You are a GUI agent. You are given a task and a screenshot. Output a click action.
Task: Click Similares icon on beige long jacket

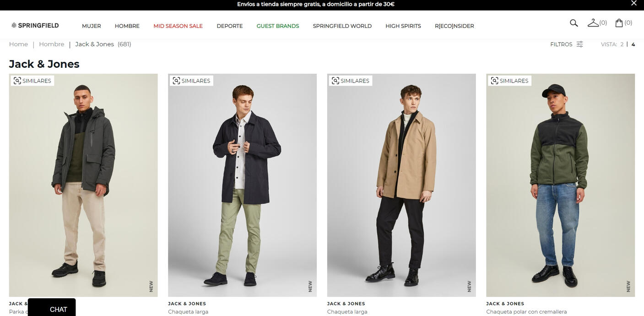click(x=336, y=81)
